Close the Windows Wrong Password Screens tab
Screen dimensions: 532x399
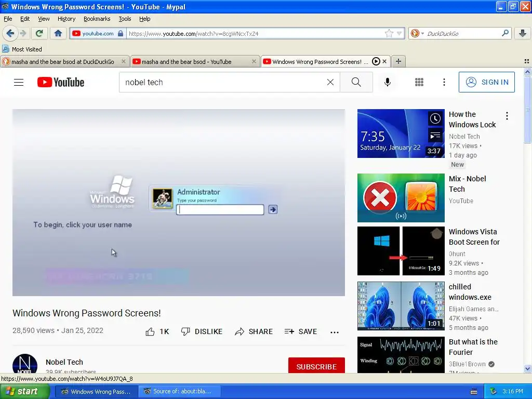click(384, 61)
